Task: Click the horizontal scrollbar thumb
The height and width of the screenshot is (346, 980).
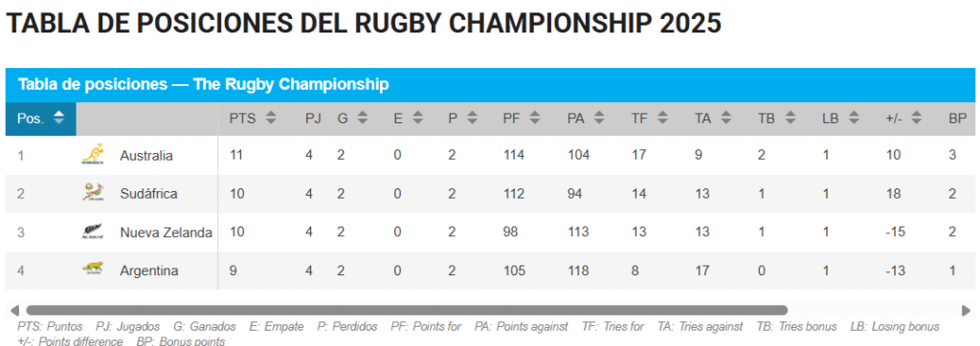Action: (x=406, y=311)
